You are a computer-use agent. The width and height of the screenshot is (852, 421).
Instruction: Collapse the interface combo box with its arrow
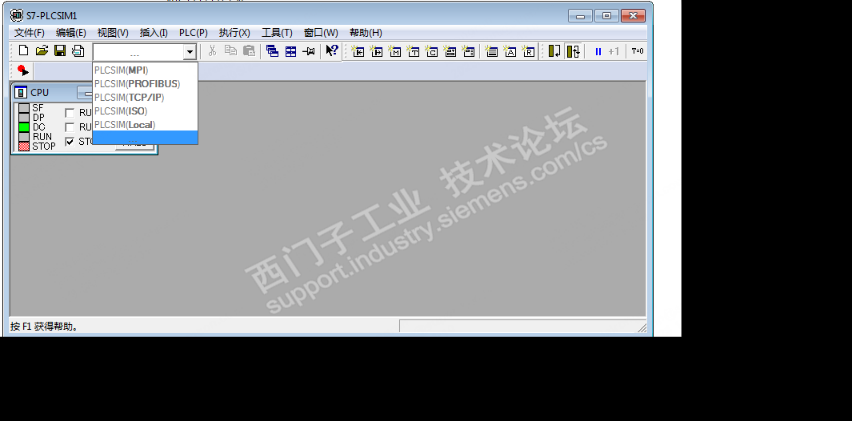click(190, 52)
